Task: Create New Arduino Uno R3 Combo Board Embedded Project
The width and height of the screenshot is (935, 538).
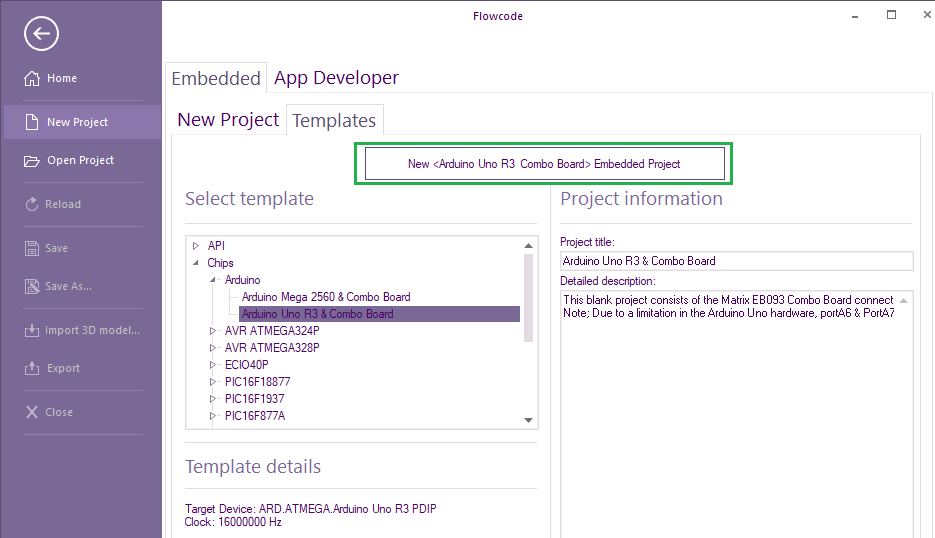Action: click(544, 164)
